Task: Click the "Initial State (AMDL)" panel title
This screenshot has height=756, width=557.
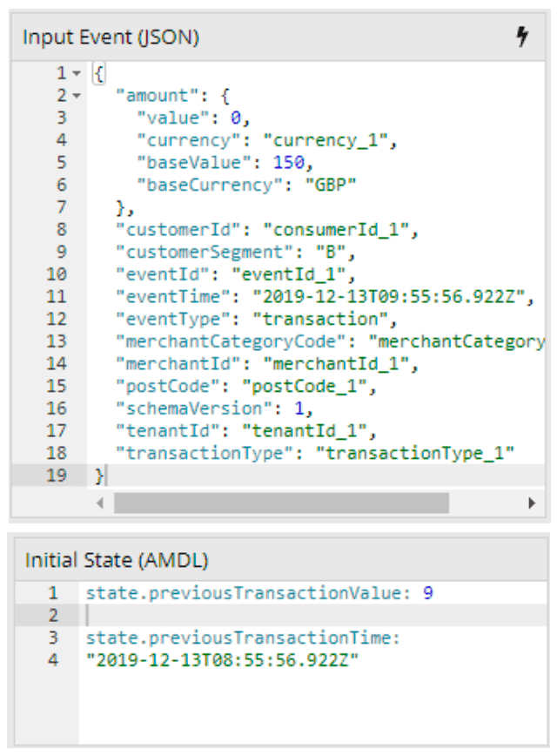Action: 117,559
